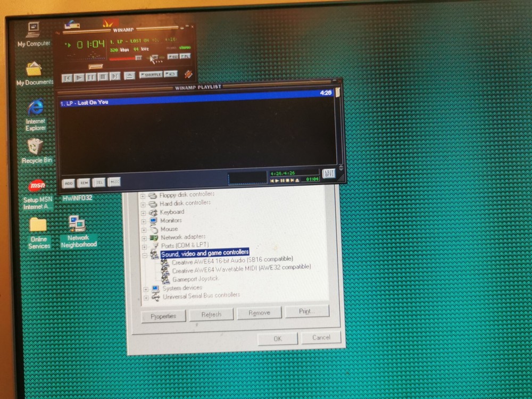This screenshot has width=532, height=399.
Task: Click the Properties button in Device Manager
Action: click(x=163, y=316)
